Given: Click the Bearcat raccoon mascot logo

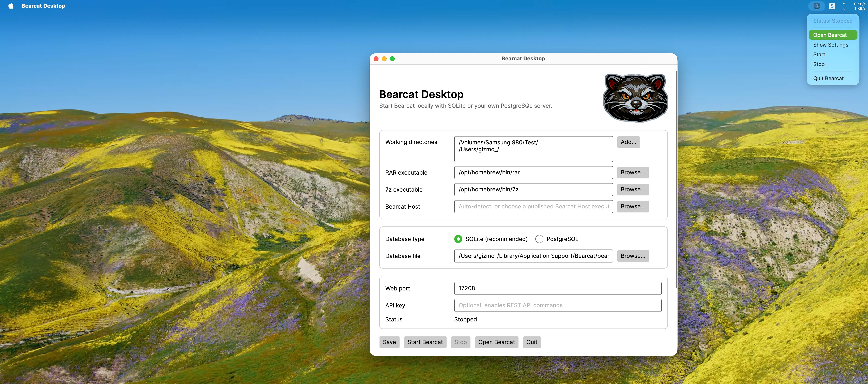Looking at the screenshot, I should pos(635,98).
